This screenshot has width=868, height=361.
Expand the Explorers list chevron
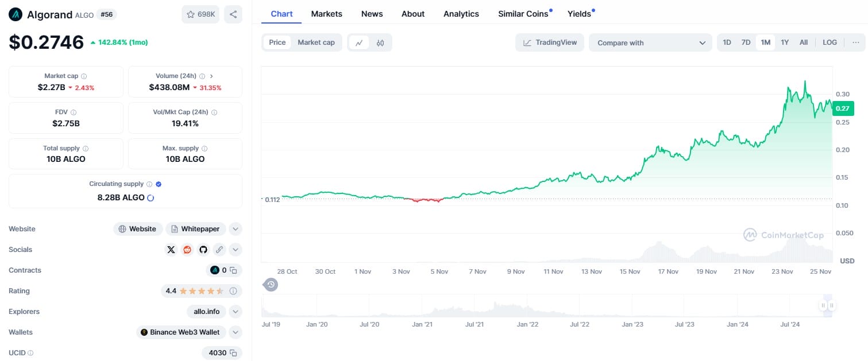tap(236, 312)
